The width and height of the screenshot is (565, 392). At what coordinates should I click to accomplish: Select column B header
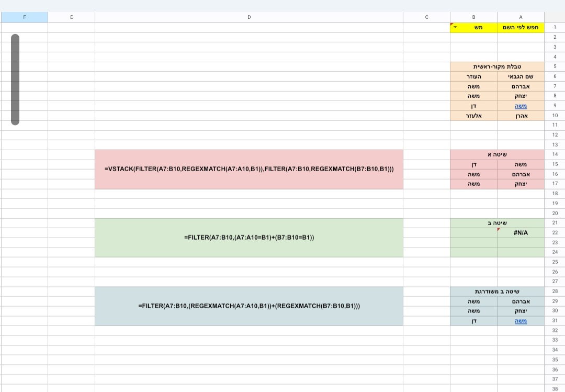pos(473,17)
